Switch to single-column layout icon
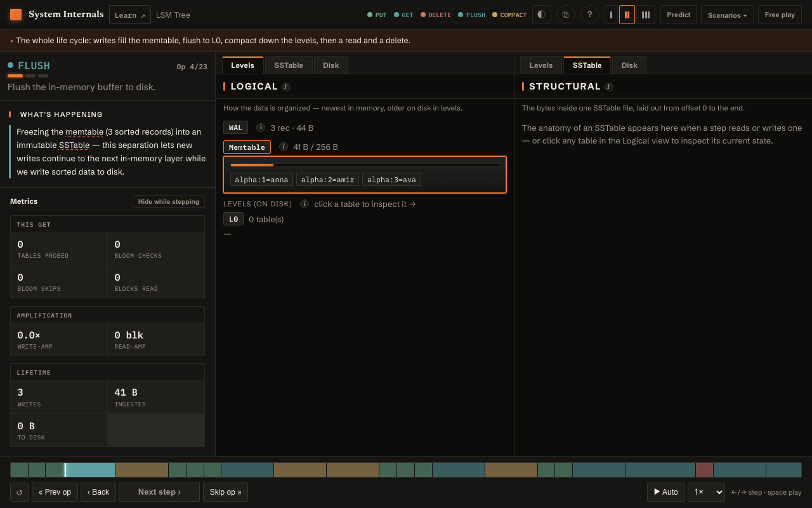 coord(611,15)
